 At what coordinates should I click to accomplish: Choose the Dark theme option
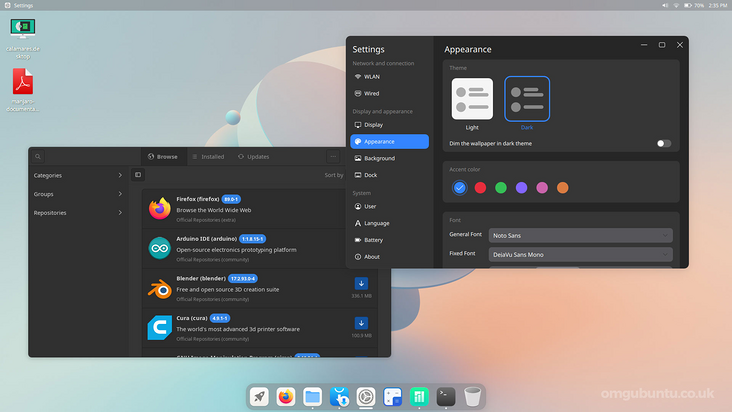pos(527,100)
